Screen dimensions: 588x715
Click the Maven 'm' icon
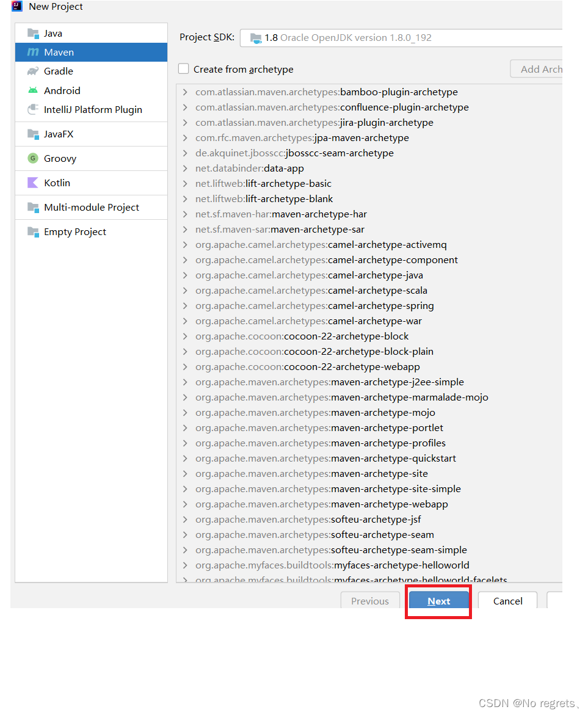(x=33, y=53)
